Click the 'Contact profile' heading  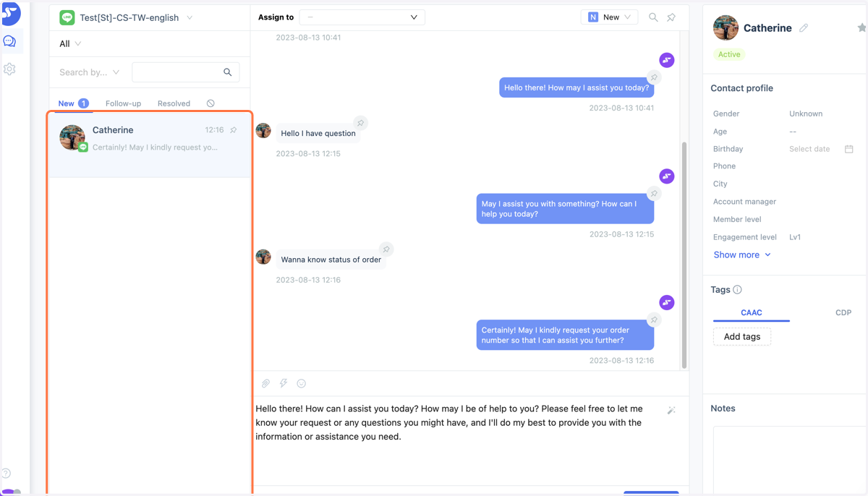(741, 88)
